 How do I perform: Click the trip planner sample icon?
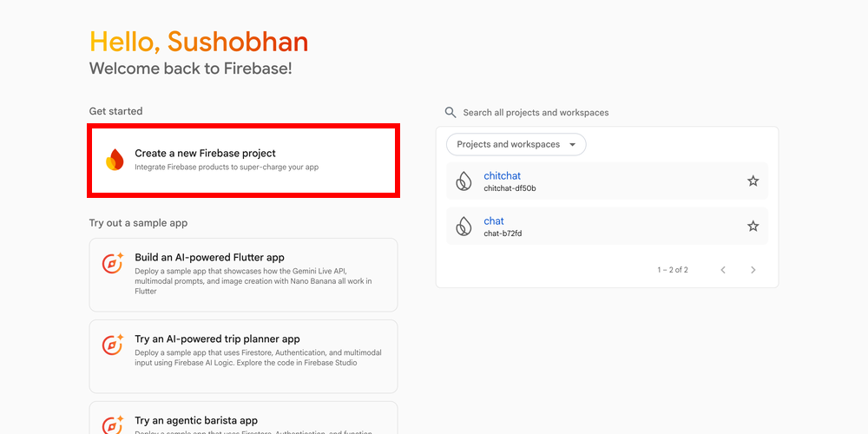coord(114,345)
